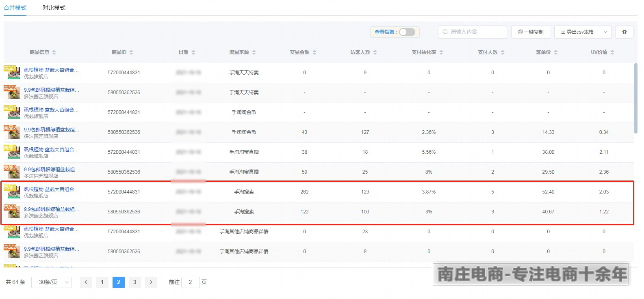Click 手淘金币 cell in 127 visitors row
Image resolution: width=644 pixels, height=299 pixels.
pyautogui.click(x=244, y=132)
